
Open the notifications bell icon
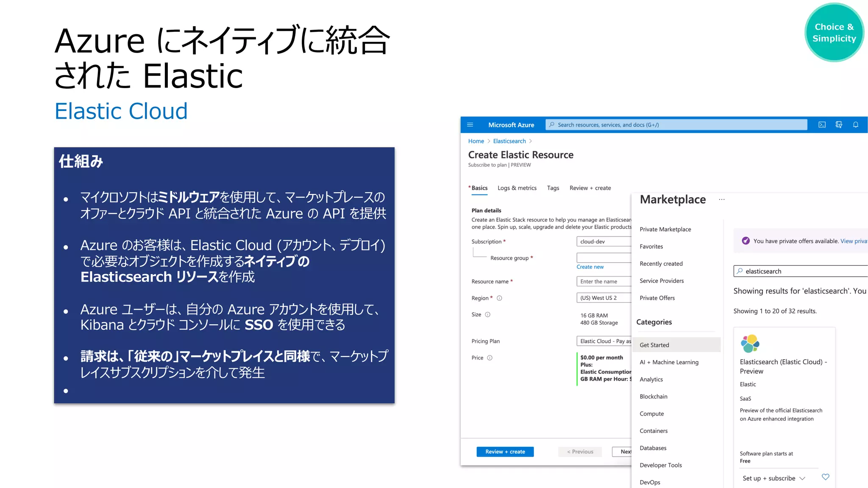pos(856,125)
